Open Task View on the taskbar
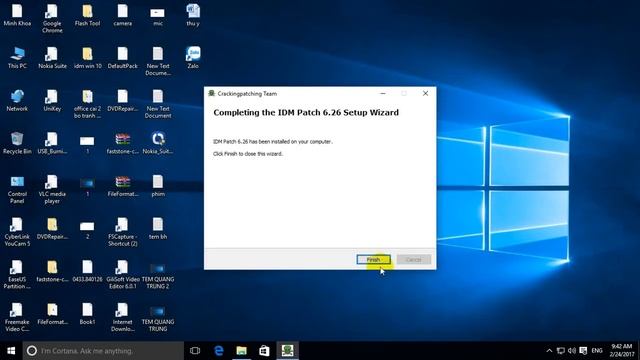 coord(195,351)
